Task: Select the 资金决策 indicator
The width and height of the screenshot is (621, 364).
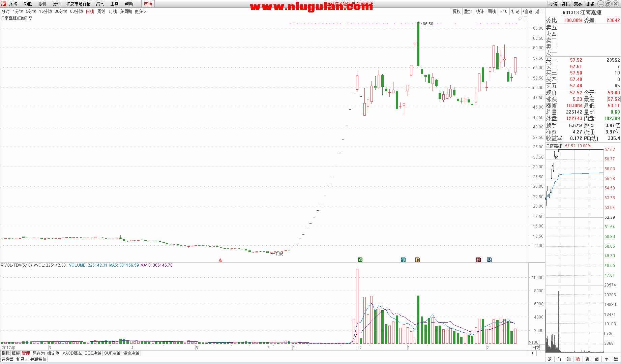Action: [x=131, y=353]
